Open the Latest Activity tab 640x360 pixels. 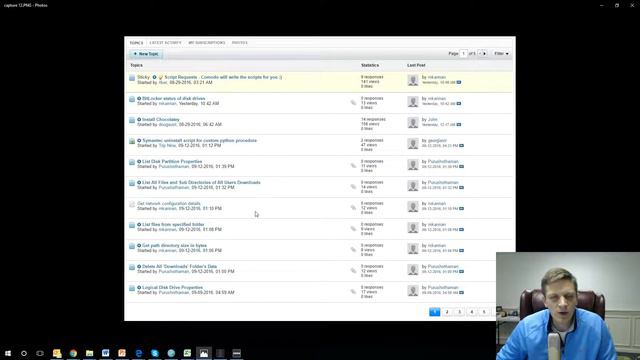[165, 43]
